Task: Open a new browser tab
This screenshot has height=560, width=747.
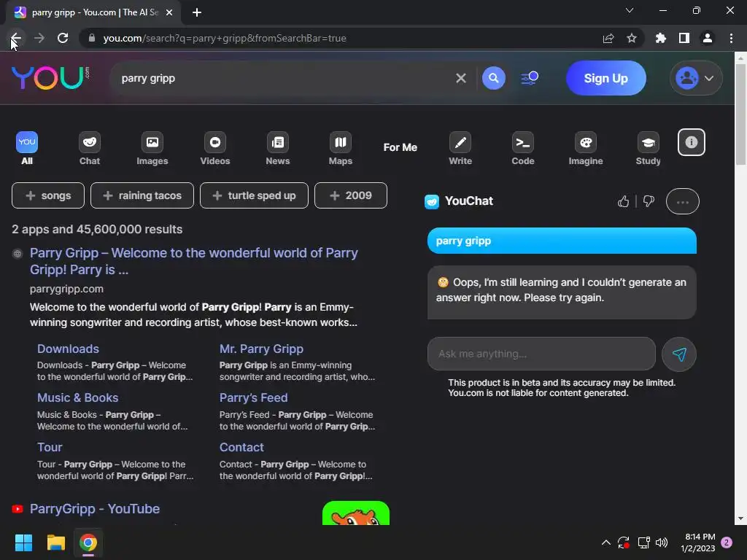Action: [x=197, y=12]
